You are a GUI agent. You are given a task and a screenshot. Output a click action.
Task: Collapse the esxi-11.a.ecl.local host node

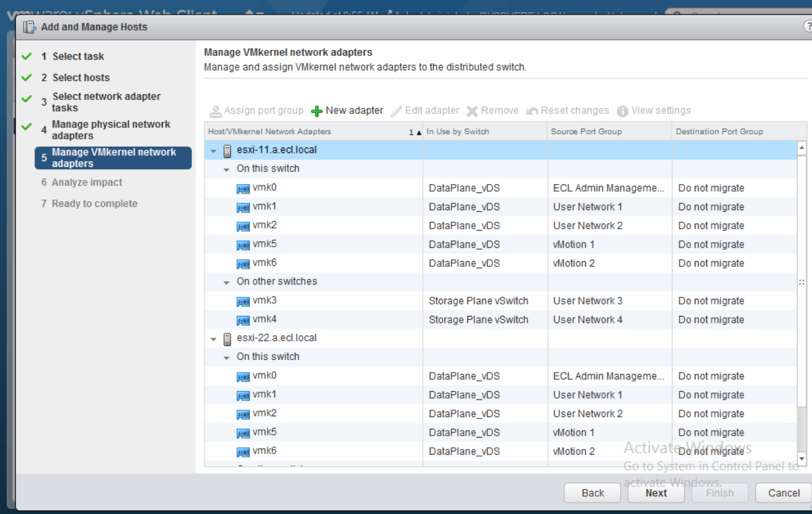[214, 152]
